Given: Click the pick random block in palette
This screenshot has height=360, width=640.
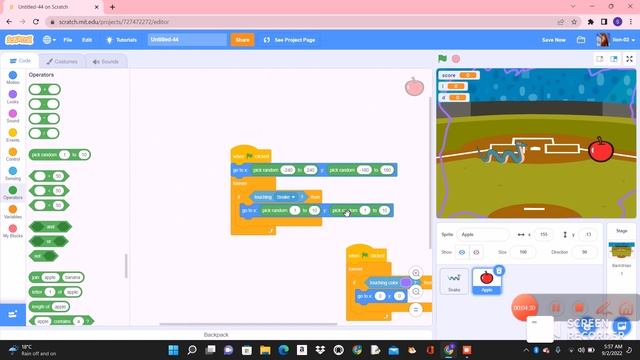Looking at the screenshot, I should (x=60, y=155).
